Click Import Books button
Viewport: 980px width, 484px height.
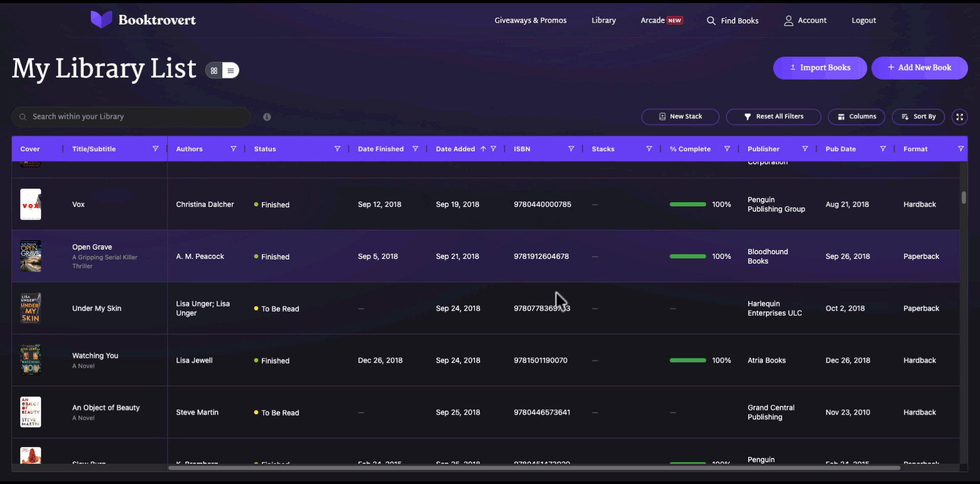click(820, 68)
